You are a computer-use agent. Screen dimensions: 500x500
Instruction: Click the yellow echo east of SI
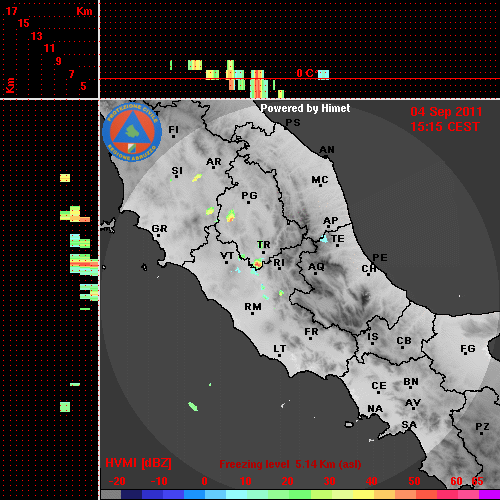coord(197,178)
